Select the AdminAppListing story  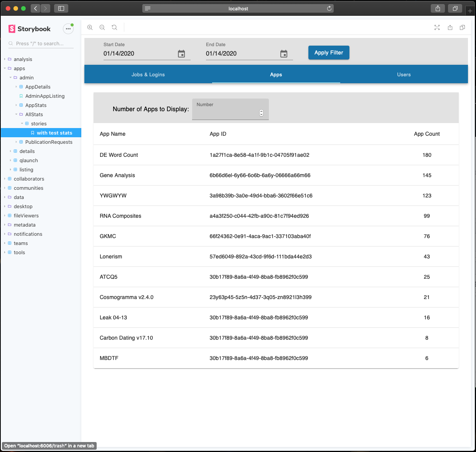pos(44,96)
